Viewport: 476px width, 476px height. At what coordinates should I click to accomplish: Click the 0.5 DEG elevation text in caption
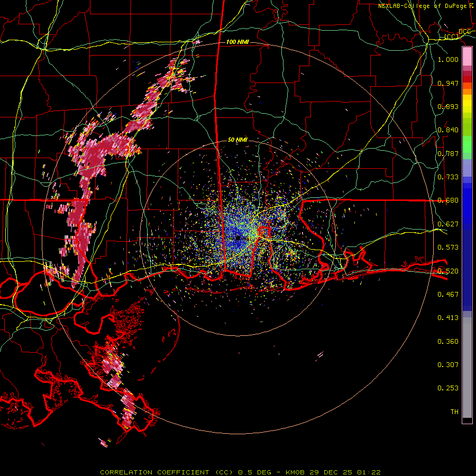click(254, 472)
